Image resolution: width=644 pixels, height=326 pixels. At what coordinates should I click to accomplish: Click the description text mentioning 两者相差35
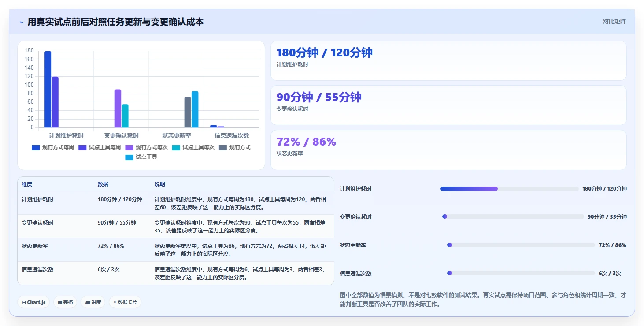[241, 227]
